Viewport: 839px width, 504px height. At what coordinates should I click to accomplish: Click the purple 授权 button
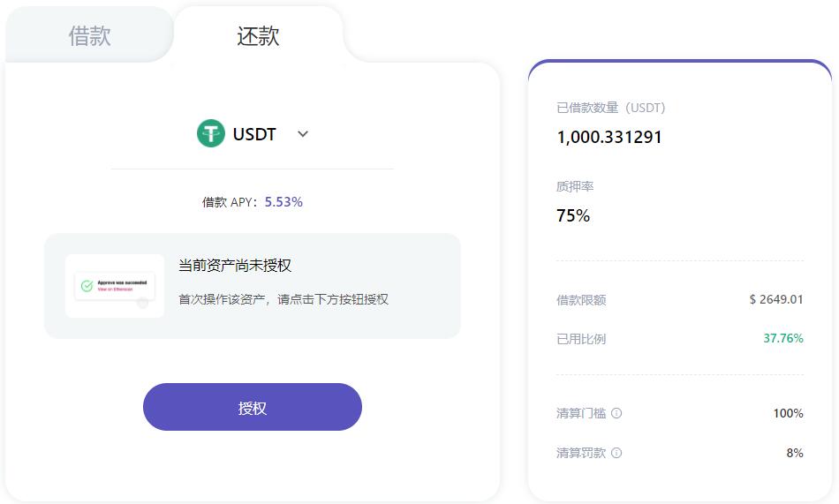coord(252,407)
